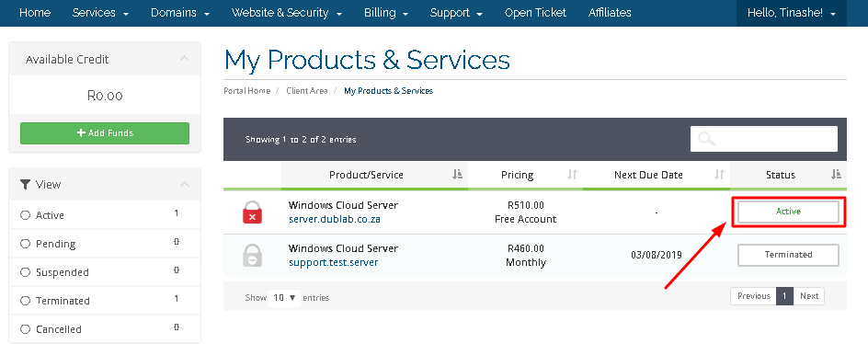The image size is (868, 344).
Task: Click the Portal Home breadcrumb link
Action: [247, 90]
